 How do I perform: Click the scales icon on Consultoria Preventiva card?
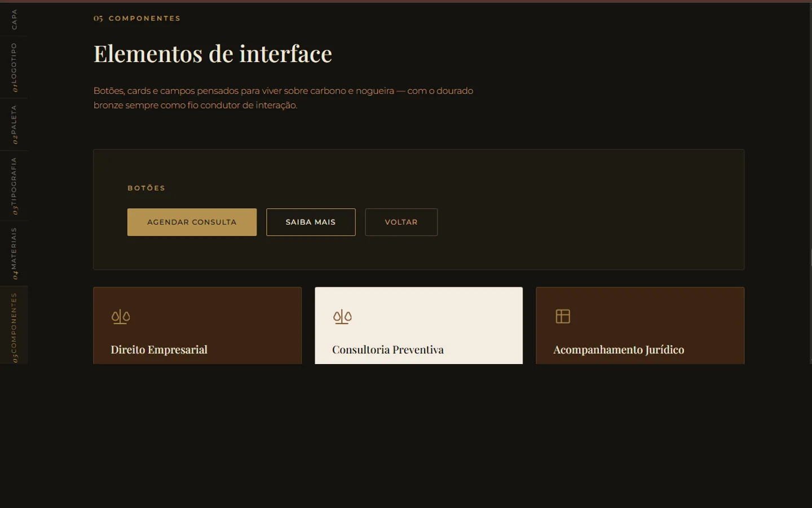(342, 317)
